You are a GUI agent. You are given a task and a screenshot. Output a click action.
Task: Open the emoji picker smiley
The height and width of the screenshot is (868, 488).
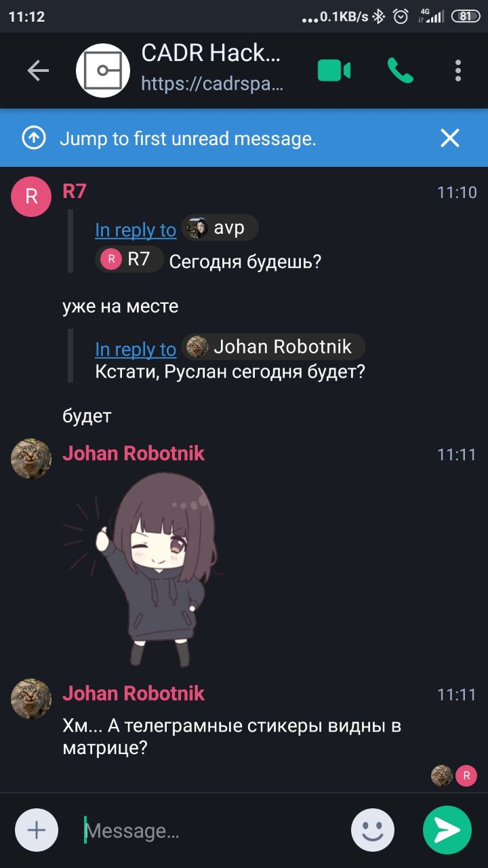pyautogui.click(x=372, y=830)
